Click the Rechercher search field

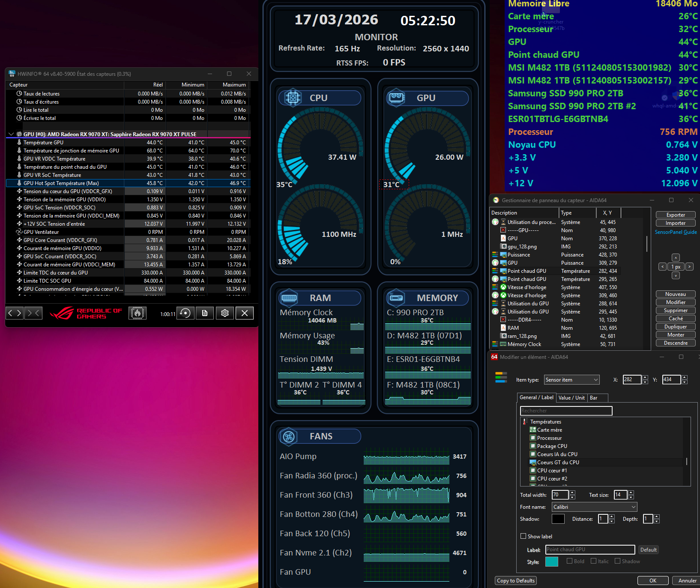pyautogui.click(x=566, y=411)
